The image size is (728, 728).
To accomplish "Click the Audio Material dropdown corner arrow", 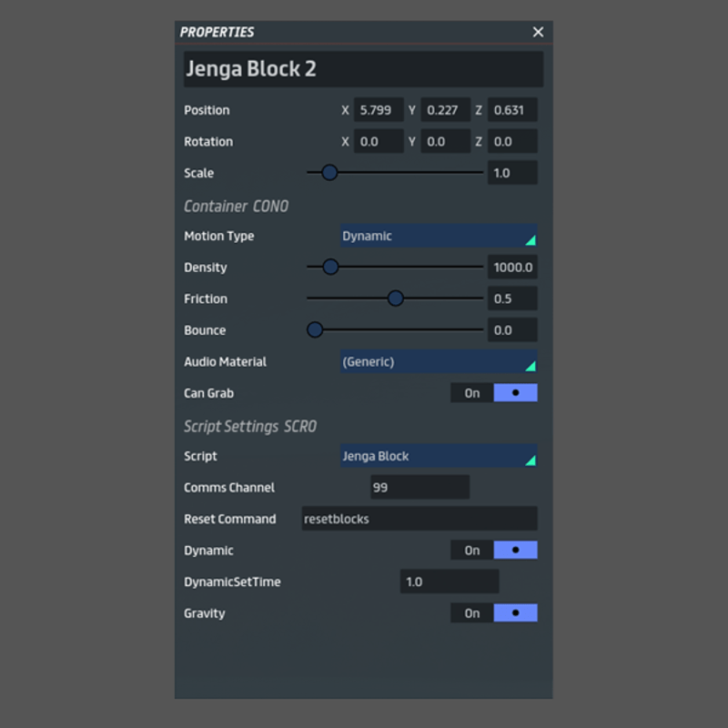I will (x=531, y=367).
